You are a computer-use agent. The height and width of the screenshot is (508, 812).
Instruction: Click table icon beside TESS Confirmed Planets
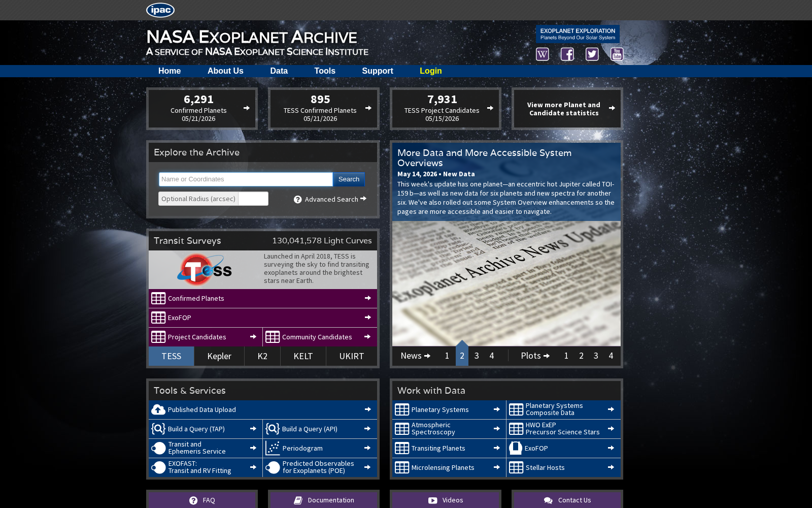(158, 298)
